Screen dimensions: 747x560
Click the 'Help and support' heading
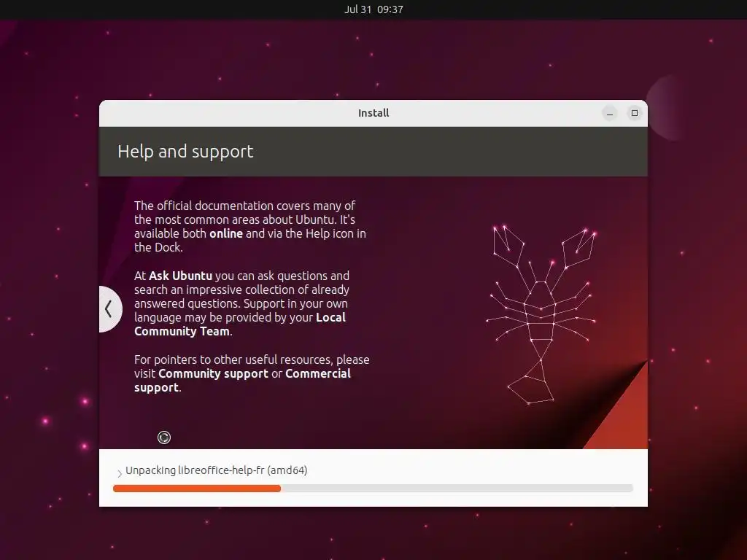coord(185,152)
